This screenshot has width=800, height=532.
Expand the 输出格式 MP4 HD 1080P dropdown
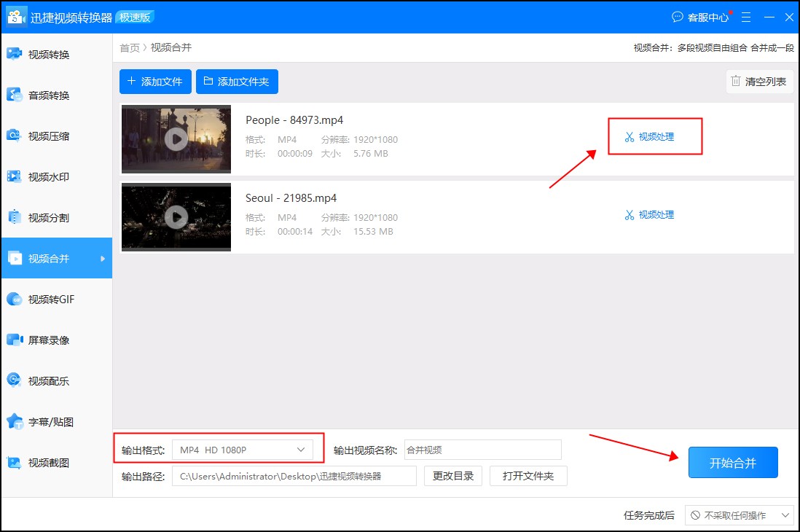(x=243, y=450)
